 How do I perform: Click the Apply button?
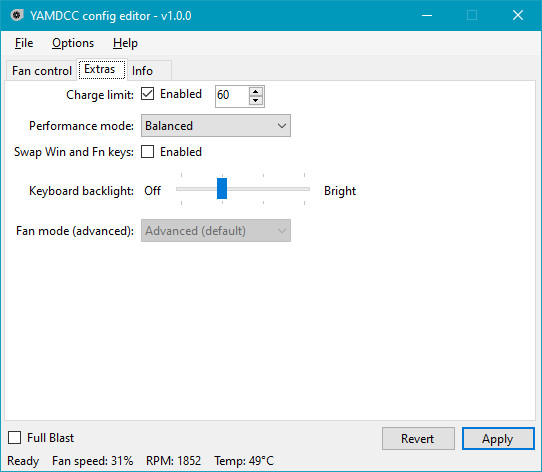tap(498, 438)
